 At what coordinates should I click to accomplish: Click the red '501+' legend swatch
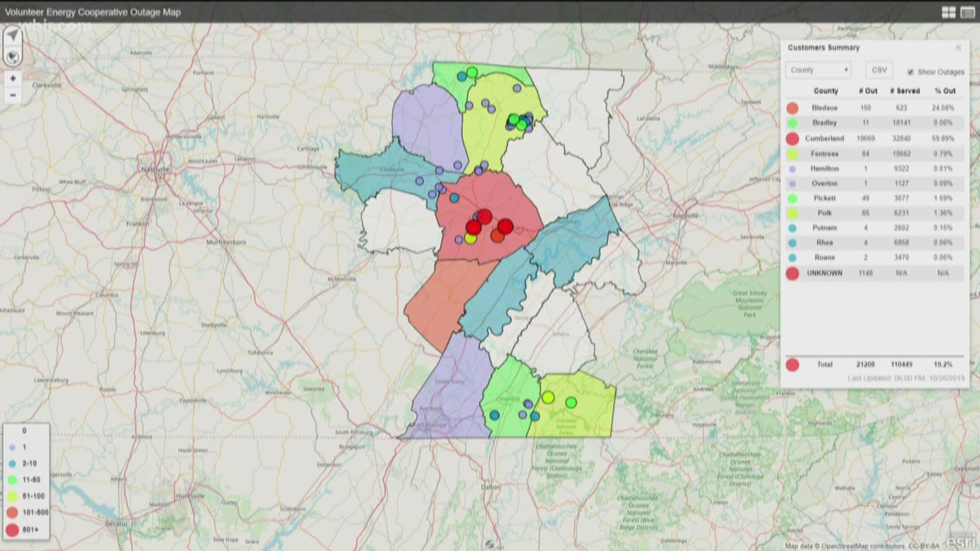tap(12, 530)
